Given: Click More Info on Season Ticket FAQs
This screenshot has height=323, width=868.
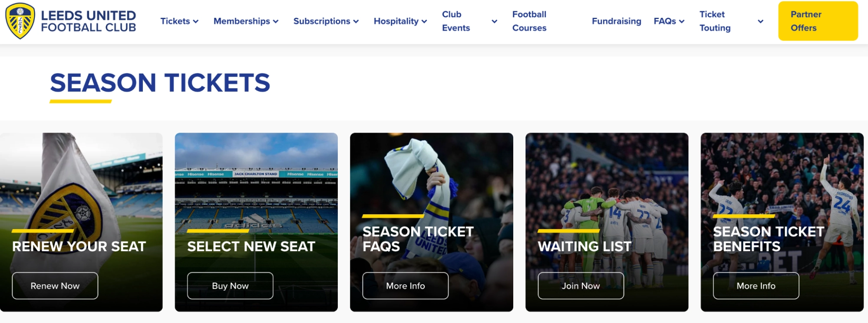Looking at the screenshot, I should pos(405,286).
